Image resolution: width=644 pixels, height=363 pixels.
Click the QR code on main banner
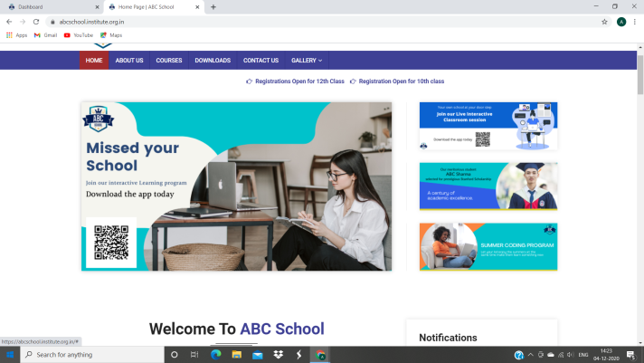pyautogui.click(x=111, y=243)
